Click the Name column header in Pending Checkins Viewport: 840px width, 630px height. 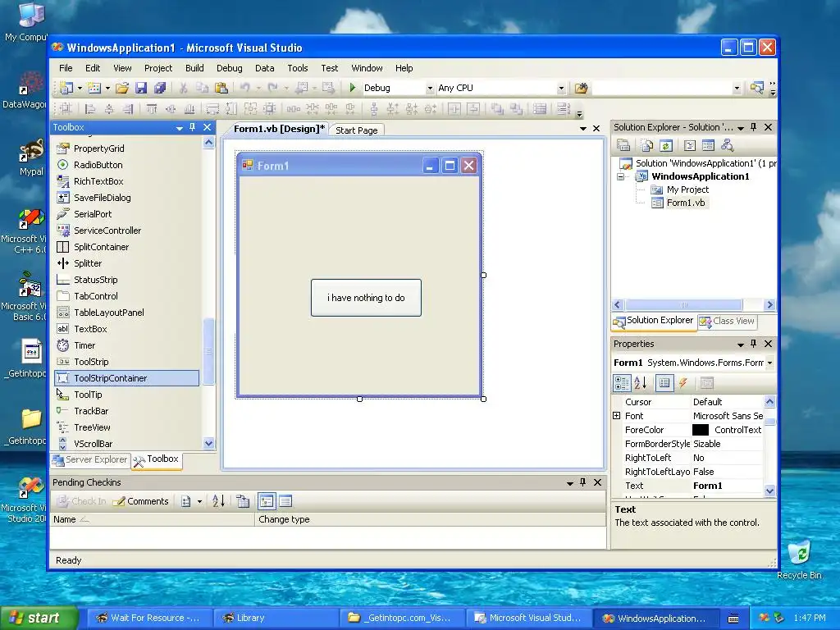point(152,519)
